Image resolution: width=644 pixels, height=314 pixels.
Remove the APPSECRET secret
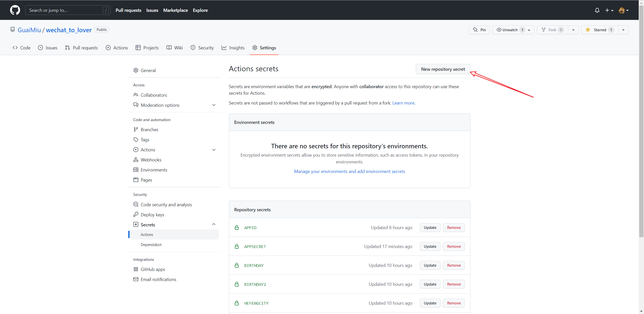tap(454, 246)
